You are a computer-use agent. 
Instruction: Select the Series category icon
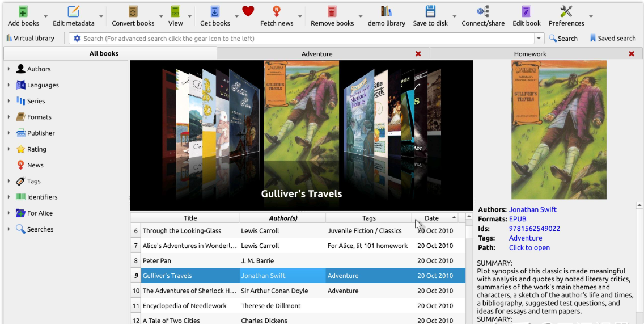click(x=20, y=101)
